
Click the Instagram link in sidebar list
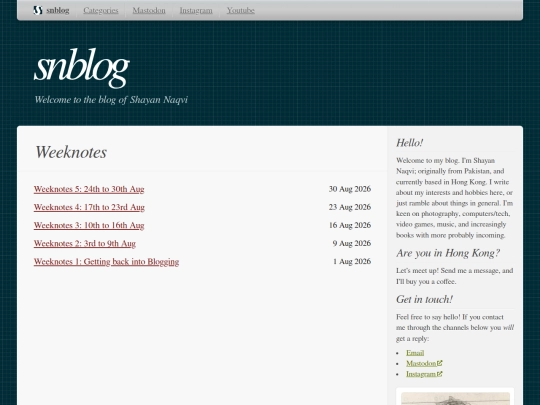pos(421,374)
